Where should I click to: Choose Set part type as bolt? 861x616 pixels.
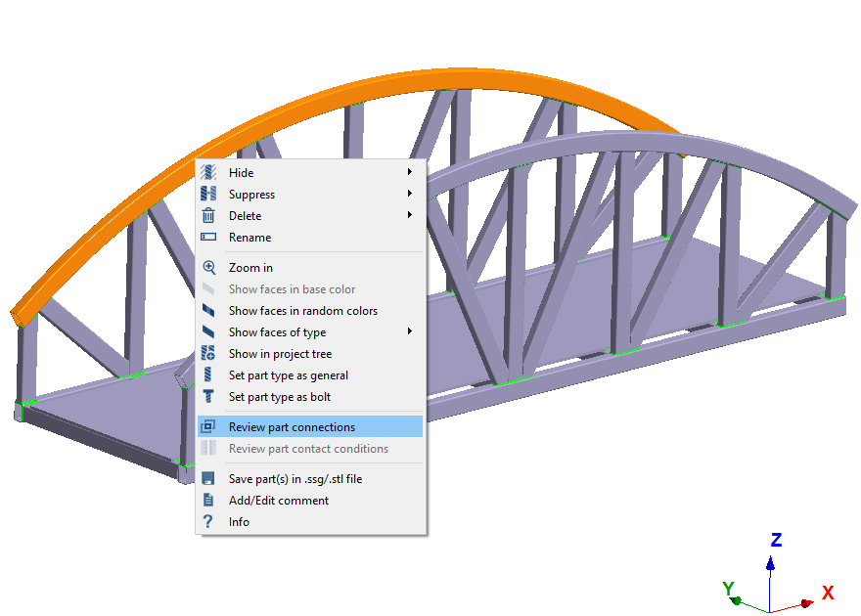click(279, 397)
